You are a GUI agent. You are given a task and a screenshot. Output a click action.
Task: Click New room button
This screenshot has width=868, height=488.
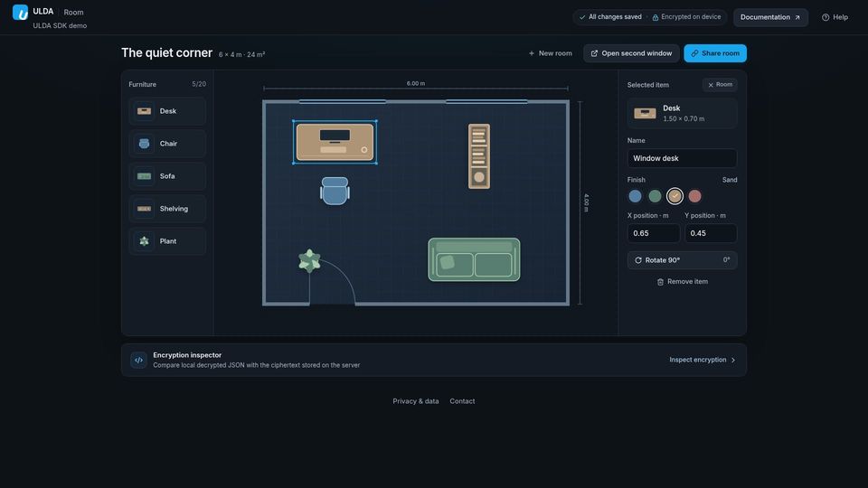coord(550,53)
